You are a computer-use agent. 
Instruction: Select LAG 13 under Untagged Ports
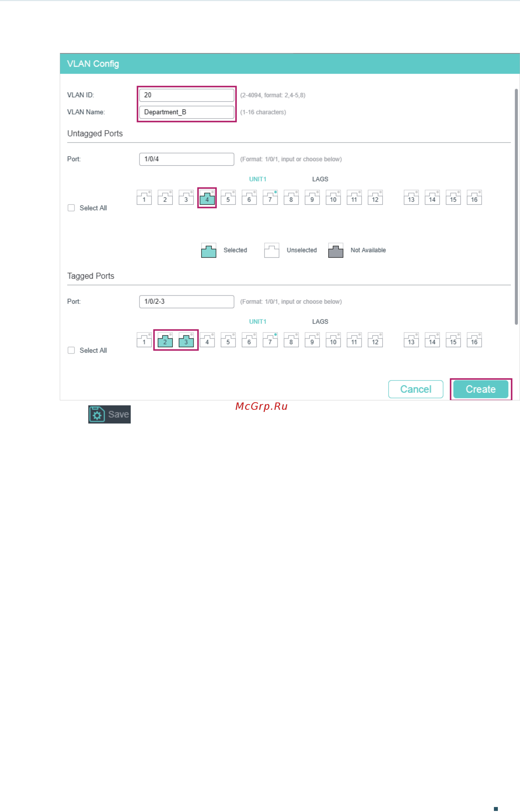(411, 197)
